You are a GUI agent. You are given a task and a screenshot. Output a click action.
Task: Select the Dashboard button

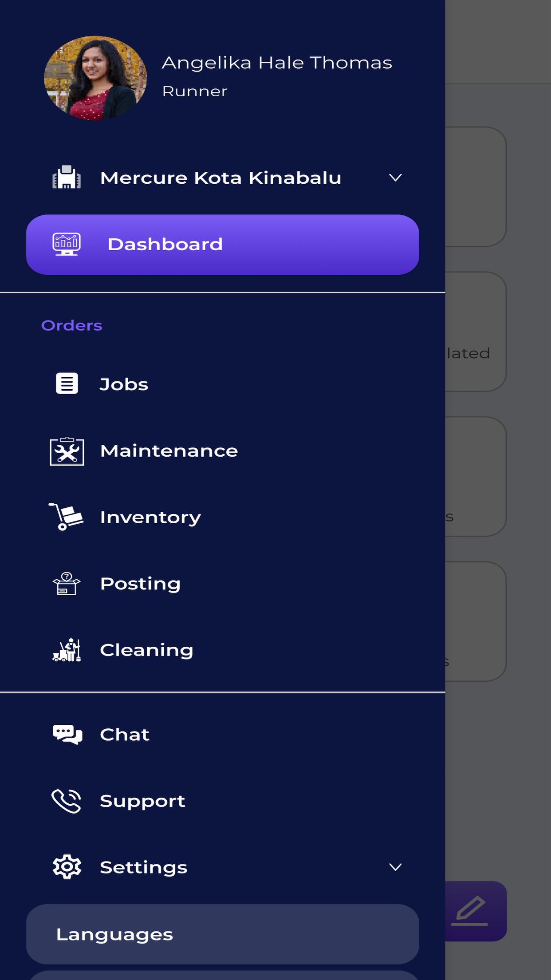(x=223, y=245)
